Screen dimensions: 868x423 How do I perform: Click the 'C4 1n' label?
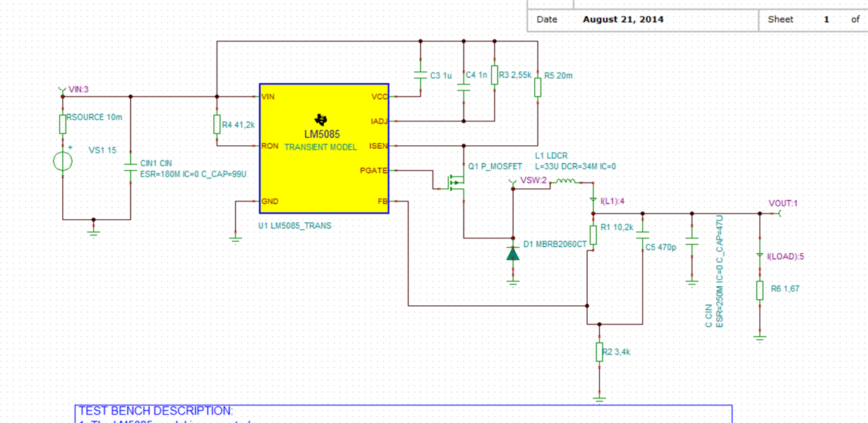[x=476, y=75]
